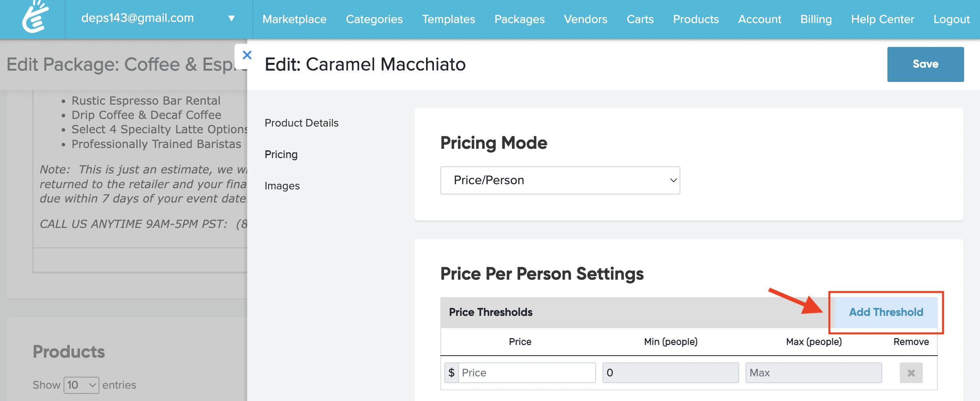Switch to Product Details section
Screen dimensions: 980x401
(x=301, y=123)
